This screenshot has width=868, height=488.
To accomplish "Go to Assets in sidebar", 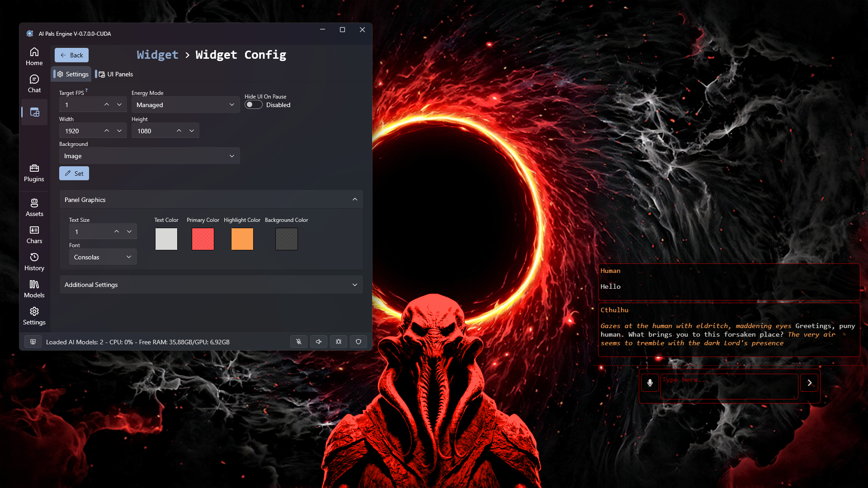I will [x=34, y=208].
